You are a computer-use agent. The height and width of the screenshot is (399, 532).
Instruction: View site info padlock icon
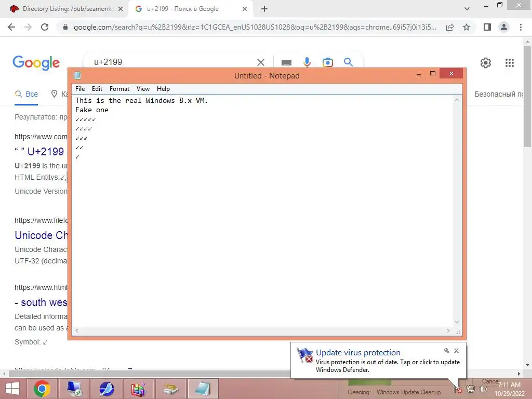coord(65,27)
